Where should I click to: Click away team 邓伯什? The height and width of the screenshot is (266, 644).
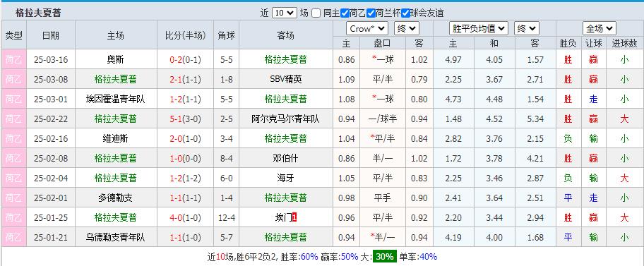point(285,158)
